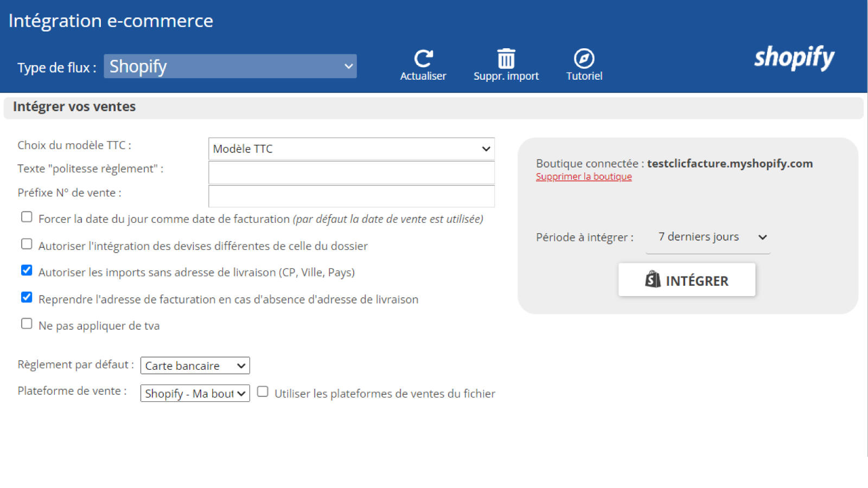This screenshot has height=488, width=868.
Task: Tick Ne pas appliquer de tva checkbox
Action: (27, 324)
